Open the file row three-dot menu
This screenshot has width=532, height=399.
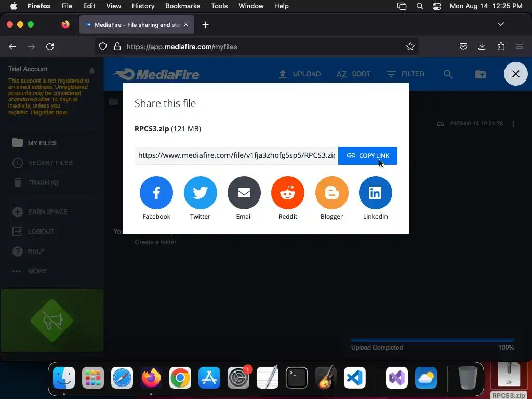(513, 124)
